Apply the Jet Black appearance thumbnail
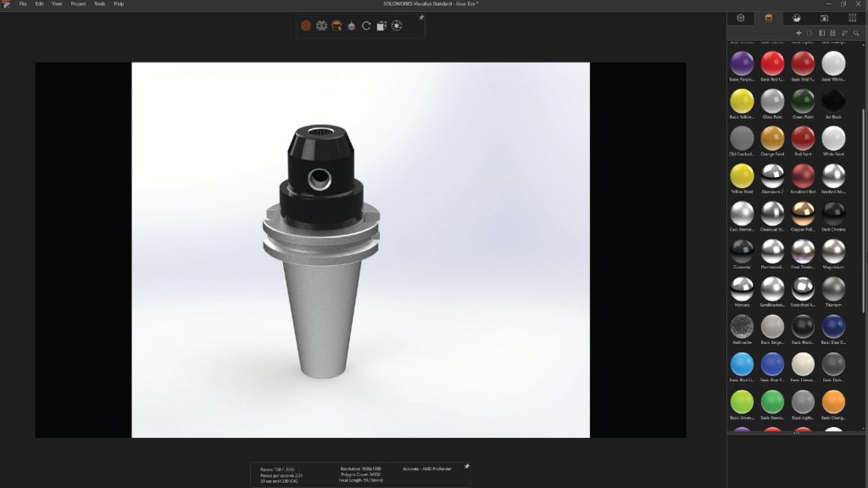 pyautogui.click(x=833, y=101)
